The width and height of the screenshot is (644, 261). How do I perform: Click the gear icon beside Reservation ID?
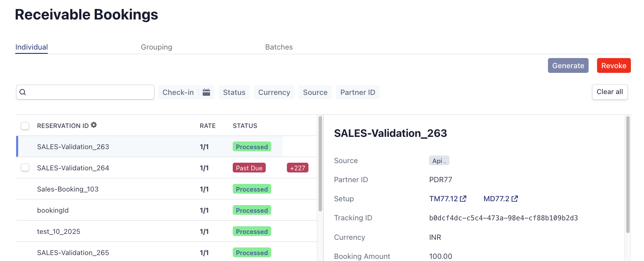(94, 125)
